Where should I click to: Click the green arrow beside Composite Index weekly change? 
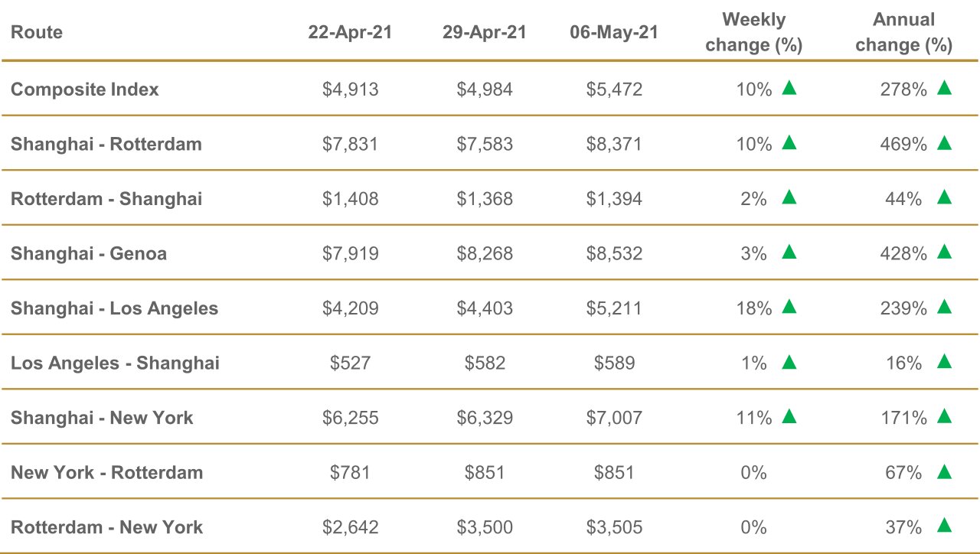click(789, 88)
